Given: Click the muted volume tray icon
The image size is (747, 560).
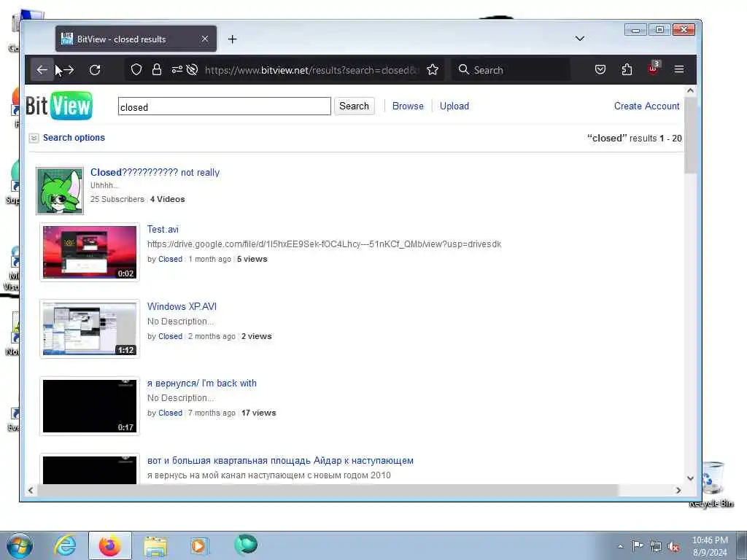Looking at the screenshot, I should 673,547.
